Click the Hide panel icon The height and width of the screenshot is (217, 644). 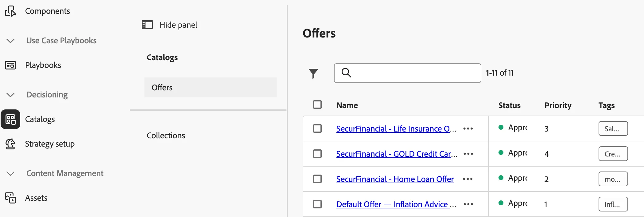click(147, 25)
